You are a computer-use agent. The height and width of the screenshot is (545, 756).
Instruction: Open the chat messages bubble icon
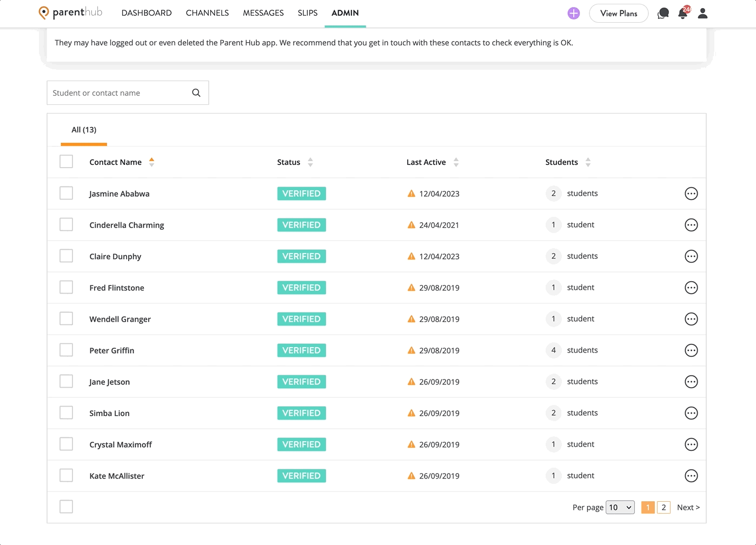tap(663, 13)
